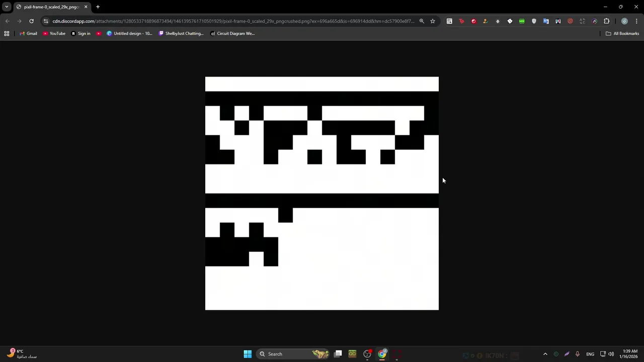Open the gray down-arrow downloader extension

point(498,21)
